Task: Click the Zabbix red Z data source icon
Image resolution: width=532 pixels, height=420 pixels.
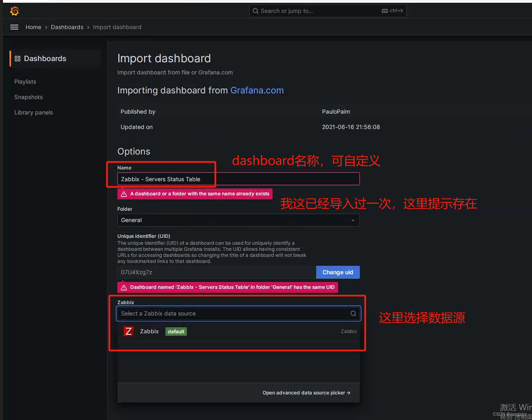Action: coord(129,331)
